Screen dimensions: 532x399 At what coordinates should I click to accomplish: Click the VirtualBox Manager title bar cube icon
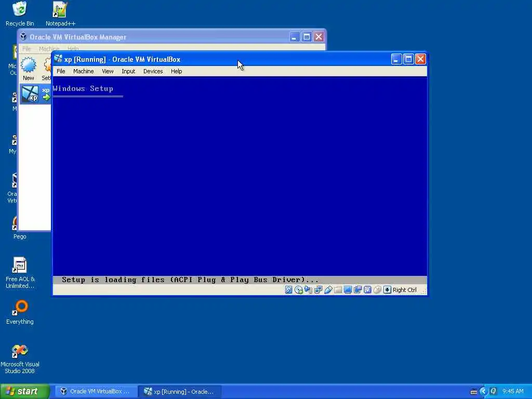point(23,37)
